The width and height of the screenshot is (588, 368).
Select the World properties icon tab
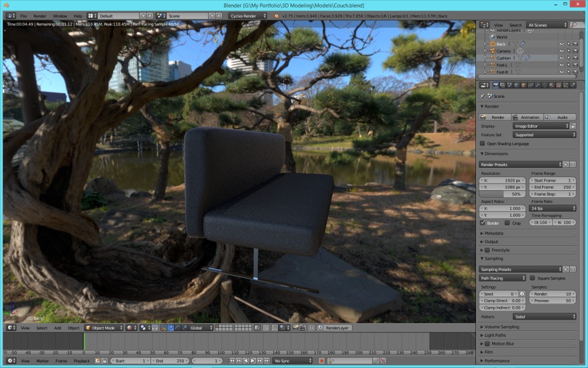[516, 85]
